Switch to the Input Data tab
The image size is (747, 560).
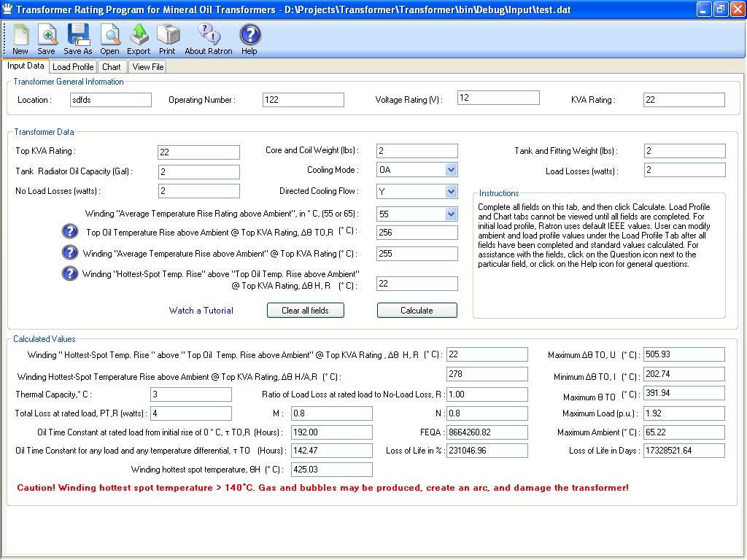tap(26, 66)
